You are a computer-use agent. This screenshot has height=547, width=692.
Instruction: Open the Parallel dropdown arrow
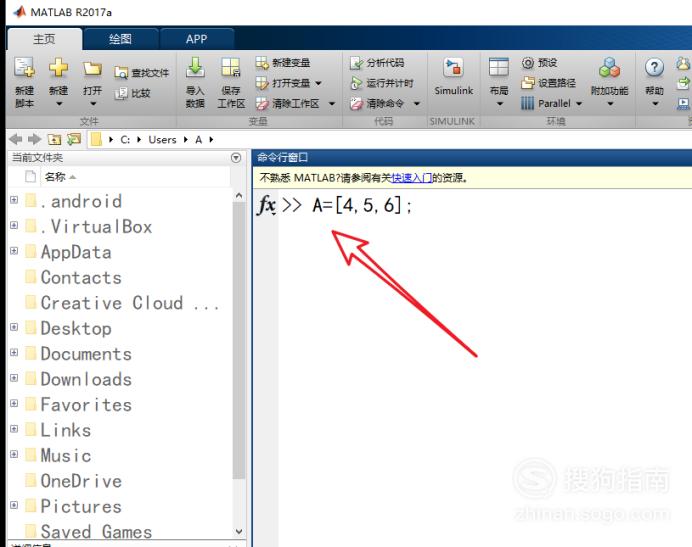(579, 104)
